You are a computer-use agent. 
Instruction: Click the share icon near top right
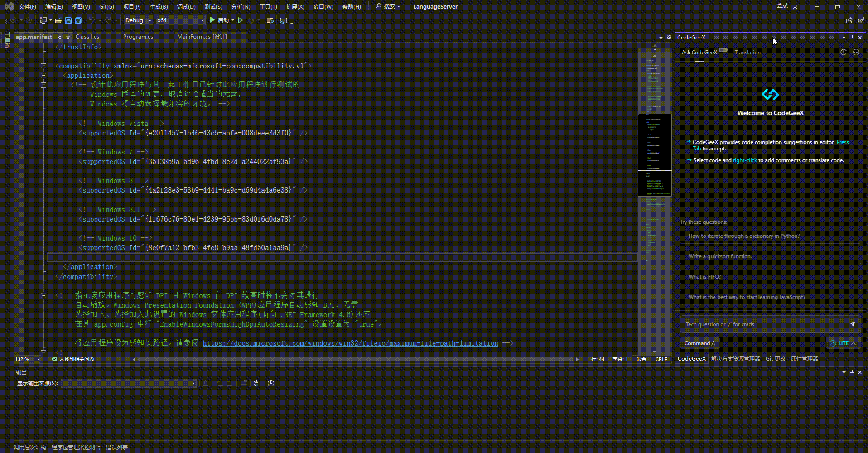849,20
